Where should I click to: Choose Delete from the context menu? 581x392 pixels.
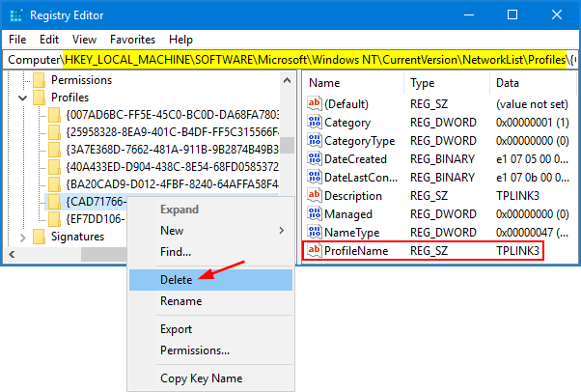(x=176, y=279)
